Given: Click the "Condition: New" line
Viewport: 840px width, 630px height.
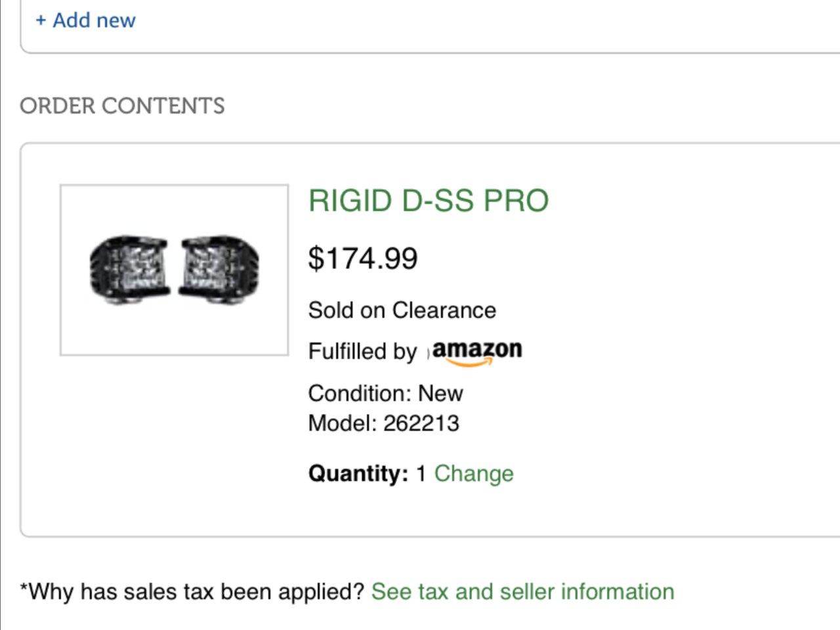Looking at the screenshot, I should pos(386,393).
